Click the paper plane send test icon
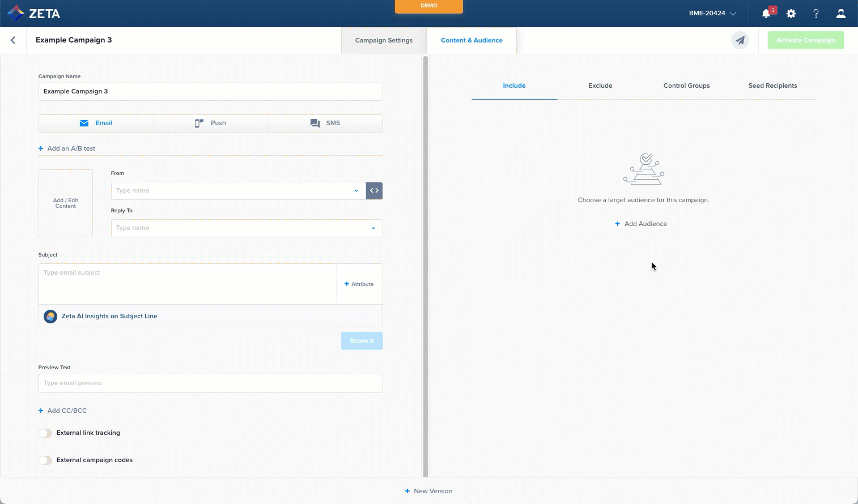This screenshot has height=504, width=858. click(x=740, y=40)
